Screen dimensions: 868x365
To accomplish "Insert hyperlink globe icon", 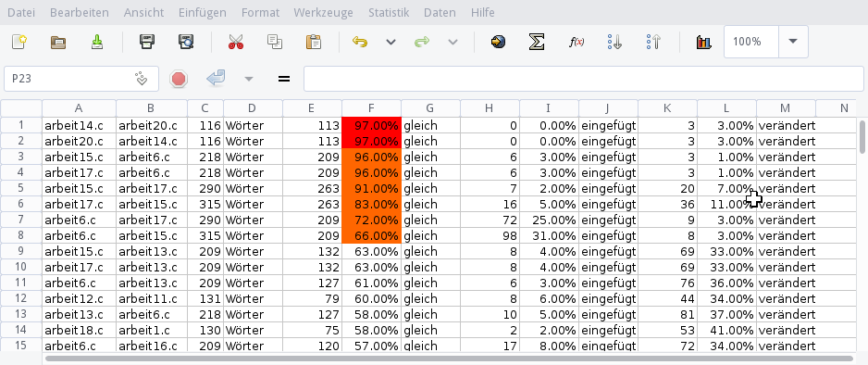I will tap(498, 42).
